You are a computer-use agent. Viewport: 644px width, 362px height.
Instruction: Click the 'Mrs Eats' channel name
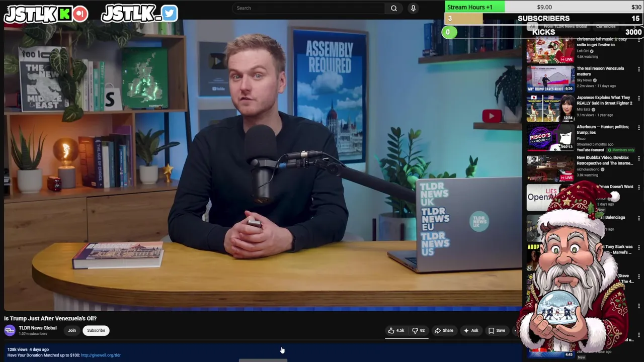coord(583,110)
